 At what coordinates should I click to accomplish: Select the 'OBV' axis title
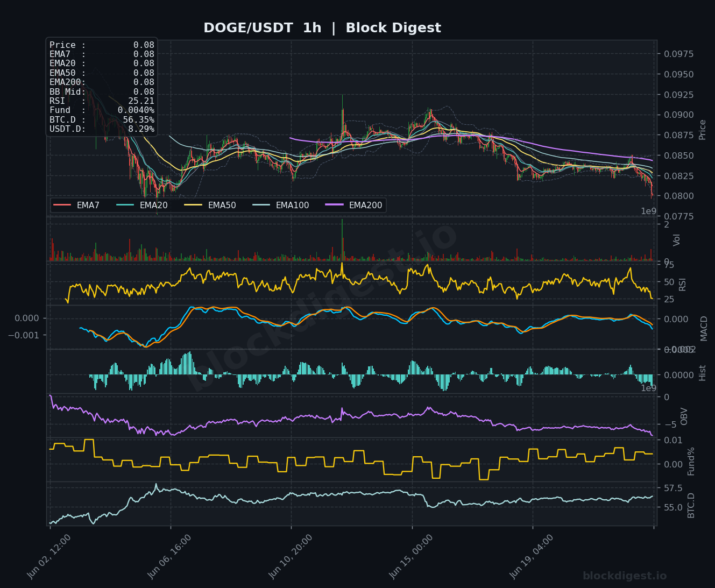tap(684, 416)
